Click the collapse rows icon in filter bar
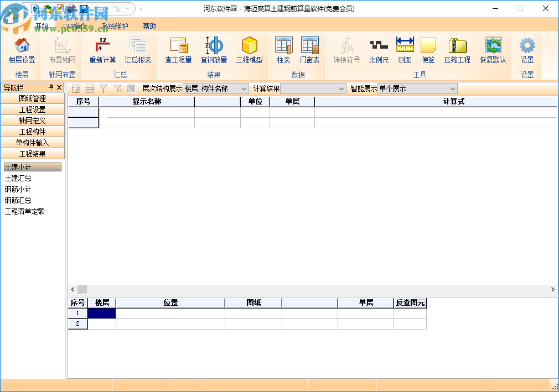The image size is (559, 392). [90, 88]
